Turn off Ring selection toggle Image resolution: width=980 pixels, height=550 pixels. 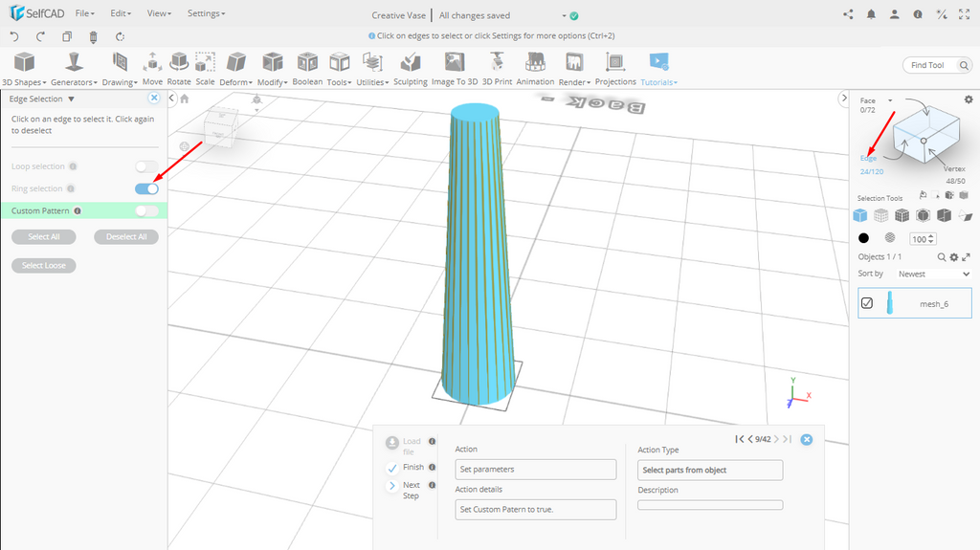click(x=146, y=188)
